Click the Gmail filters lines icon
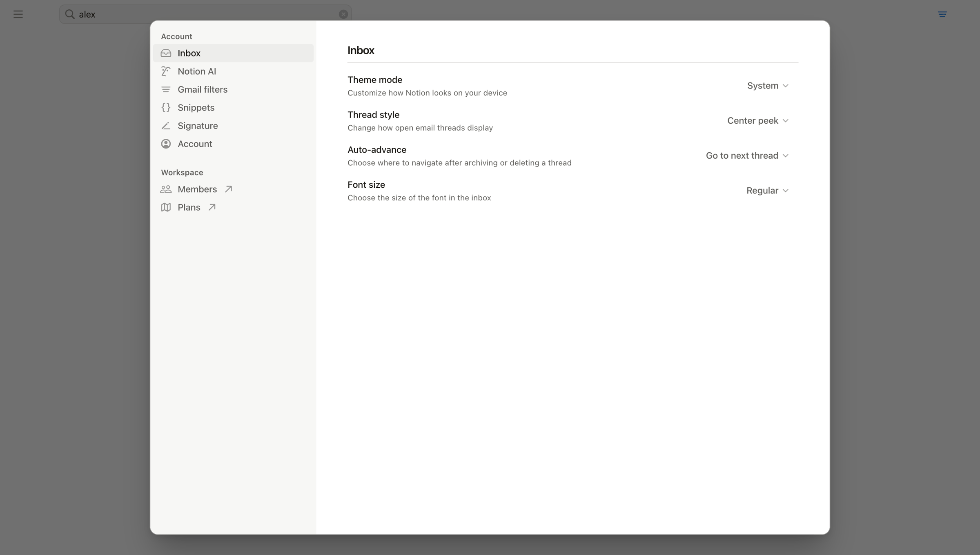The width and height of the screenshot is (980, 555). (x=166, y=89)
